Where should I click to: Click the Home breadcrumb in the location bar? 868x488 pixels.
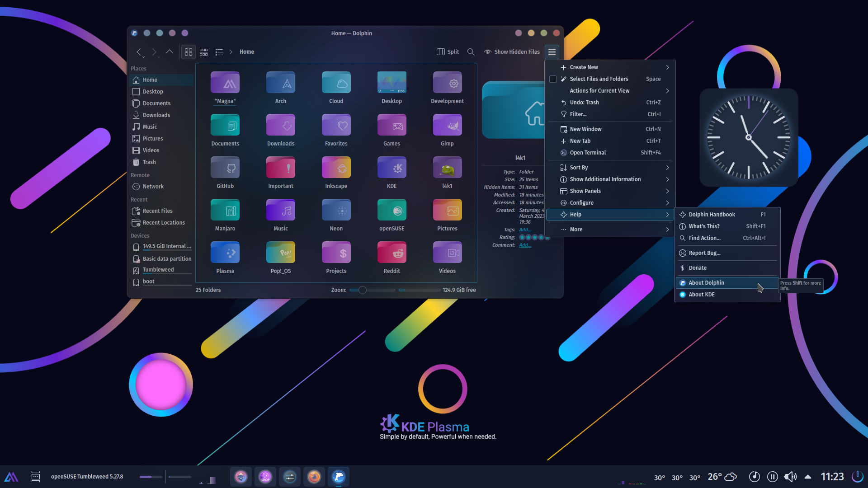click(x=247, y=52)
